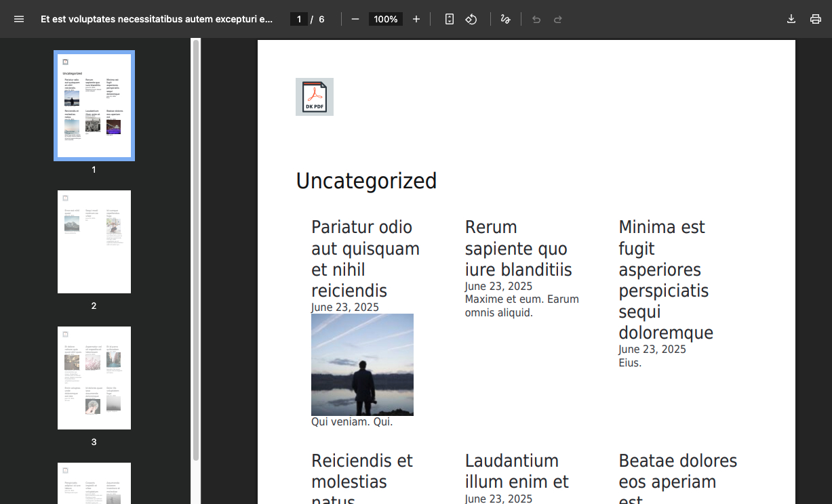This screenshot has width=832, height=504.
Task: Click the redo arrow icon
Action: pos(558,19)
